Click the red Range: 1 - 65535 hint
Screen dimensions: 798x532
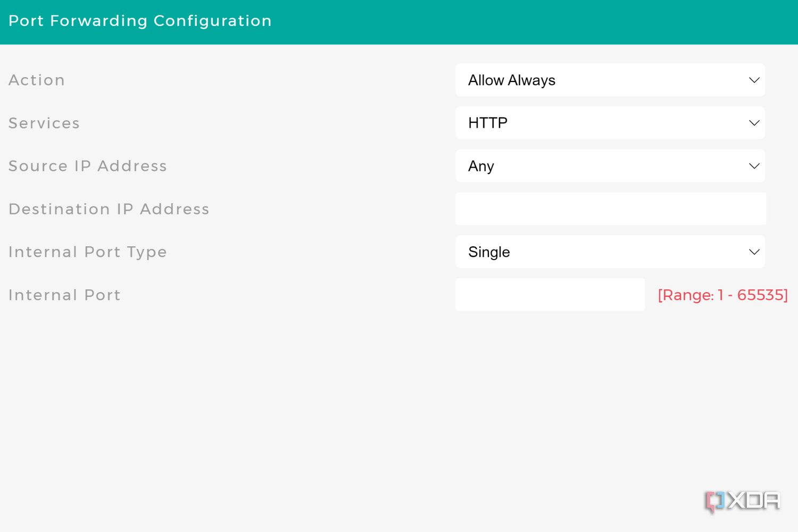pyautogui.click(x=723, y=295)
